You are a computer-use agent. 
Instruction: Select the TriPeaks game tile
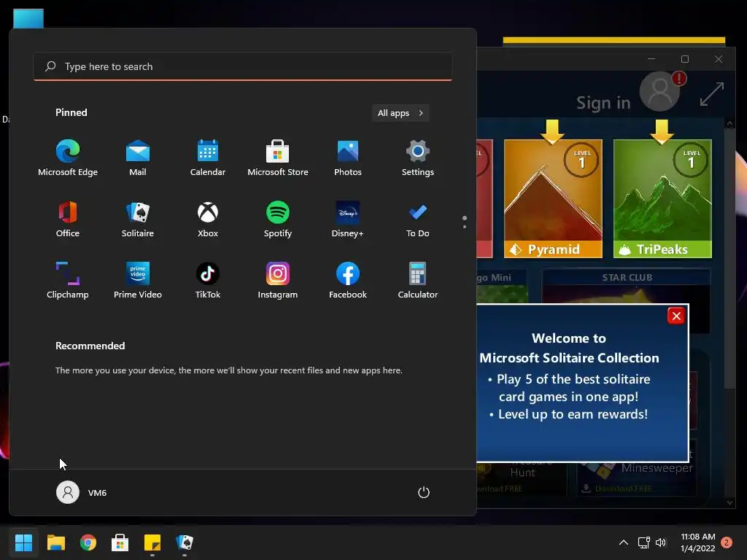662,198
